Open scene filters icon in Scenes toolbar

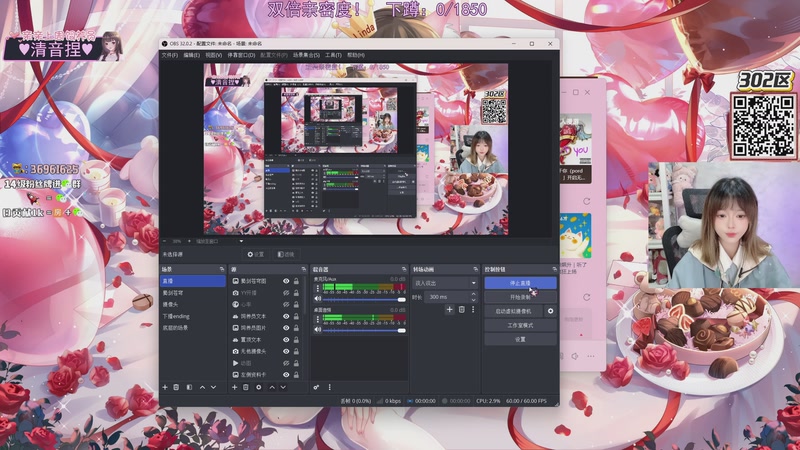tap(189, 387)
